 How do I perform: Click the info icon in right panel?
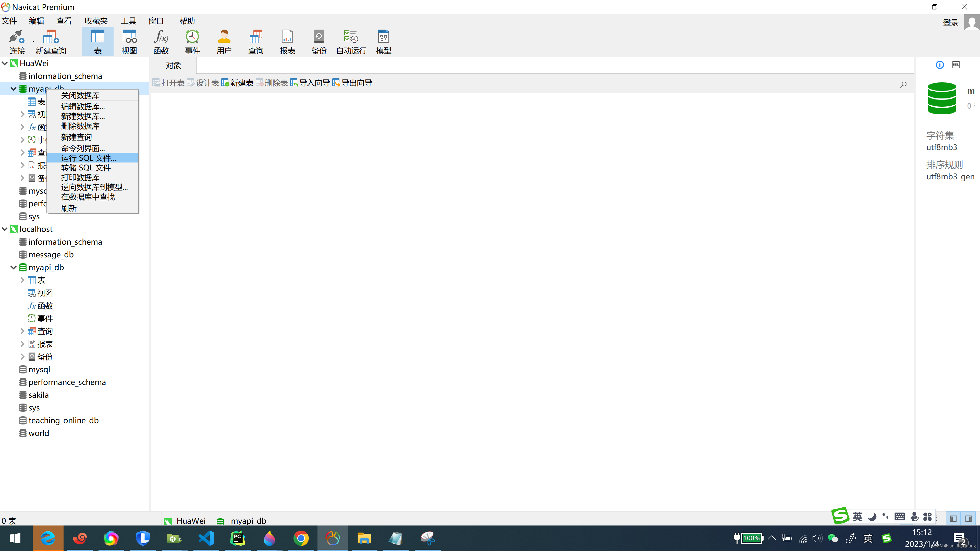point(940,65)
